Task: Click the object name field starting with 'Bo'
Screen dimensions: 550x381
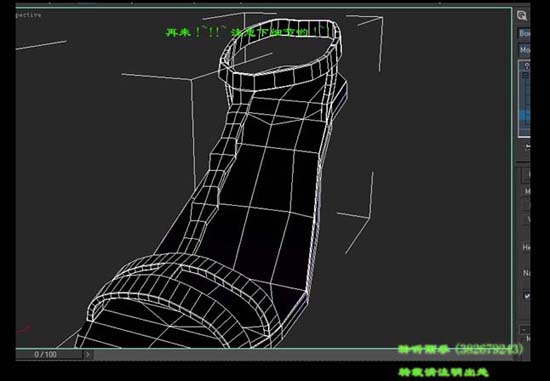Action: pos(524,33)
